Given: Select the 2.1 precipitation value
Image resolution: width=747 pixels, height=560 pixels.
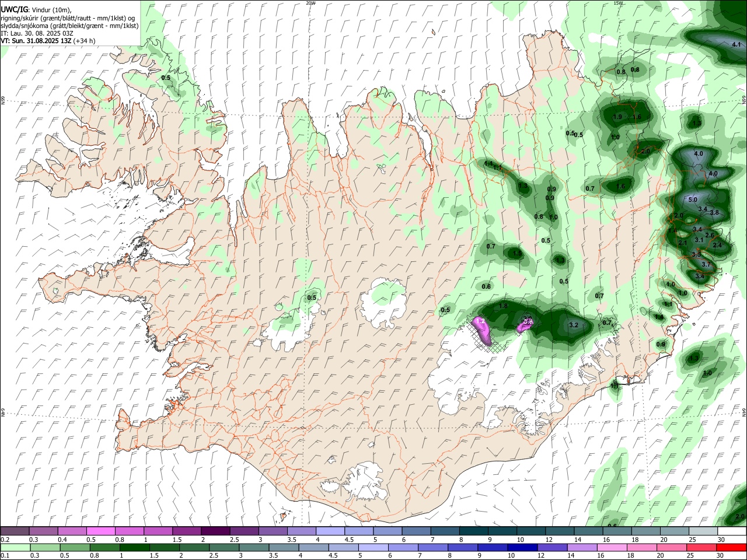Looking at the screenshot, I should (x=683, y=243).
